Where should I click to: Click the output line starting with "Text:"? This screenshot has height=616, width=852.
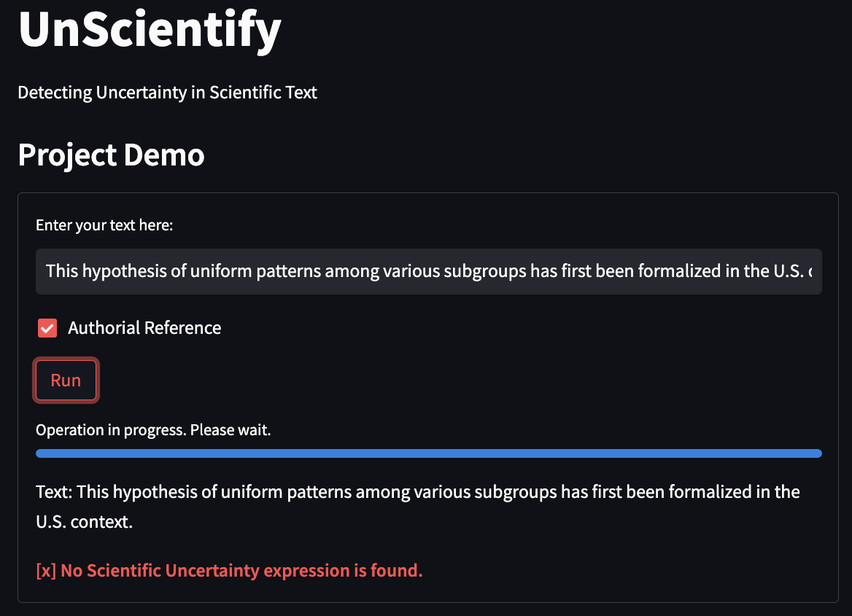417,492
